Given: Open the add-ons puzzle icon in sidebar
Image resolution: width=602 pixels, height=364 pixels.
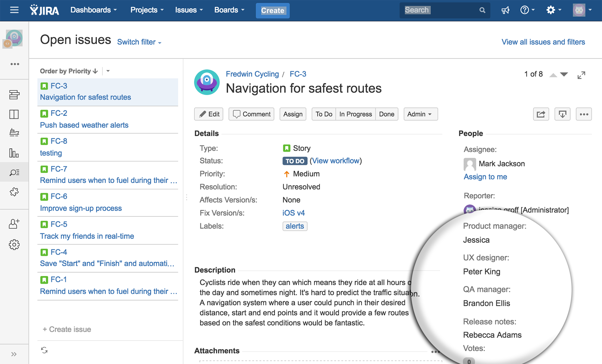Looking at the screenshot, I should pyautogui.click(x=14, y=192).
